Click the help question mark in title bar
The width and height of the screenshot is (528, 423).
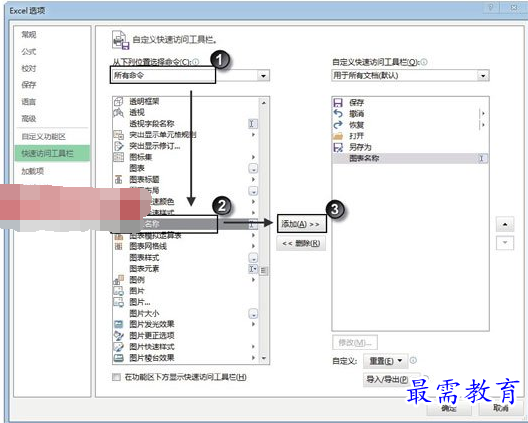491,7
